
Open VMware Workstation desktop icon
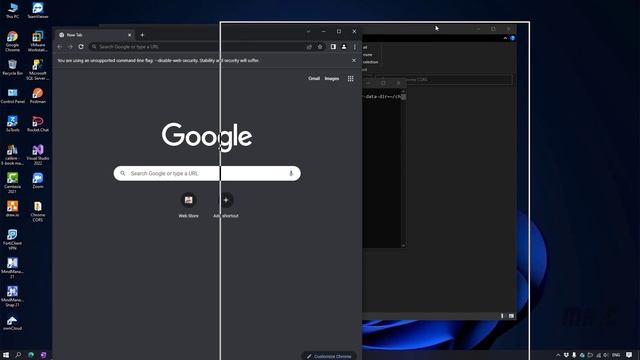click(38, 41)
